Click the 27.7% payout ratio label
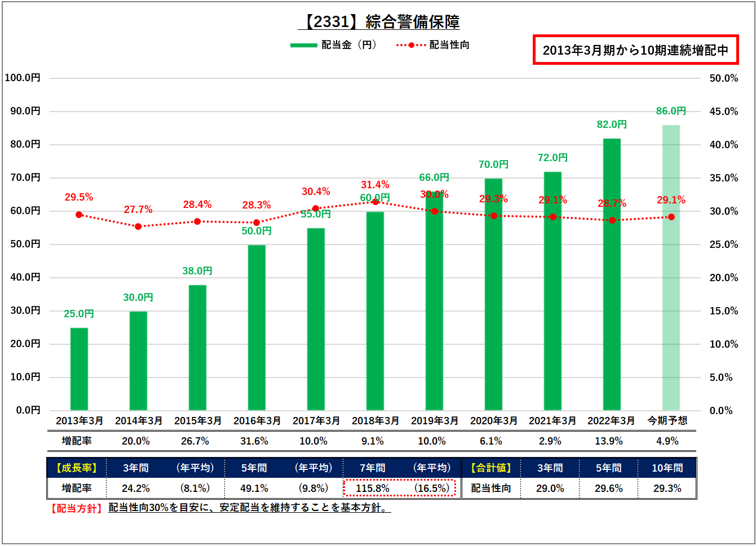756x546 pixels. coord(138,210)
